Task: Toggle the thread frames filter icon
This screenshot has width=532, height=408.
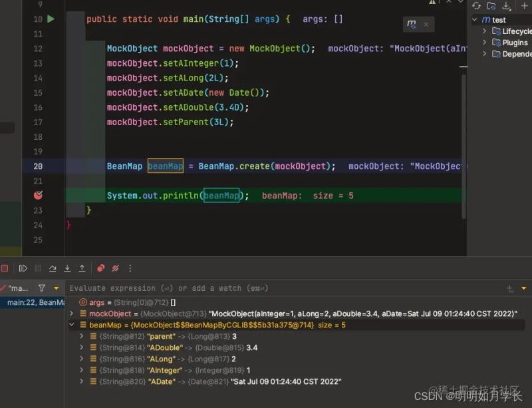Action: (x=42, y=288)
